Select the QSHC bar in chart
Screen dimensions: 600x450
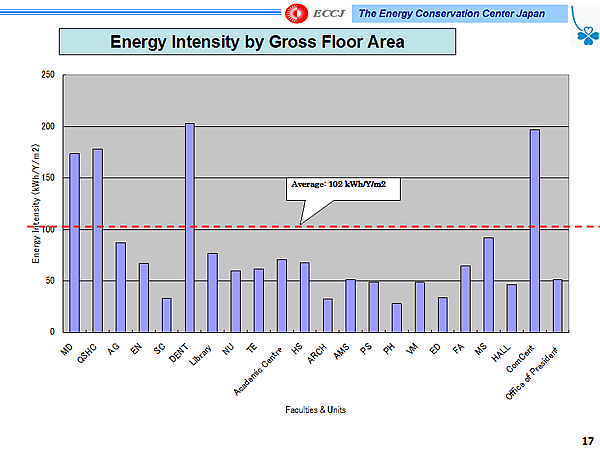(98, 240)
